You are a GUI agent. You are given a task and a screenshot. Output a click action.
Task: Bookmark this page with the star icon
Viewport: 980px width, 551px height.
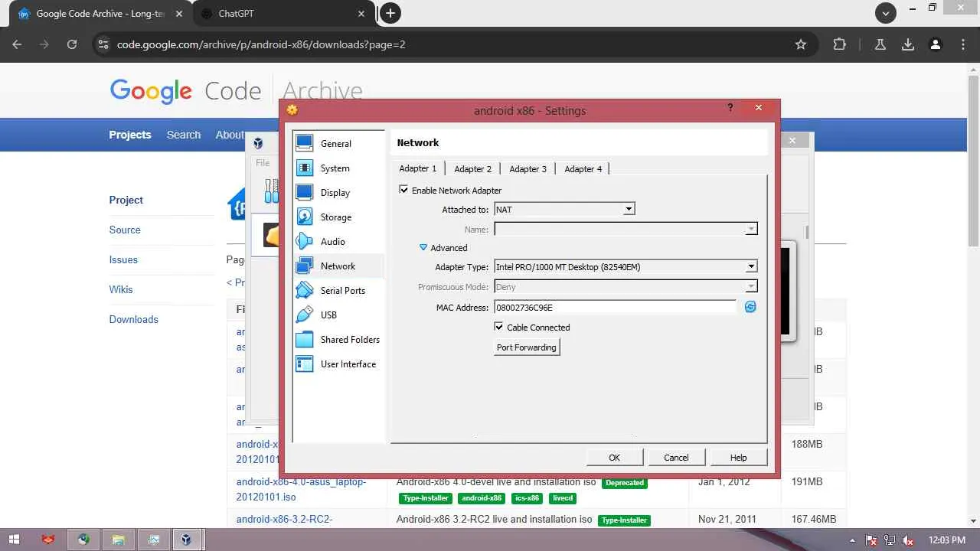(801, 44)
